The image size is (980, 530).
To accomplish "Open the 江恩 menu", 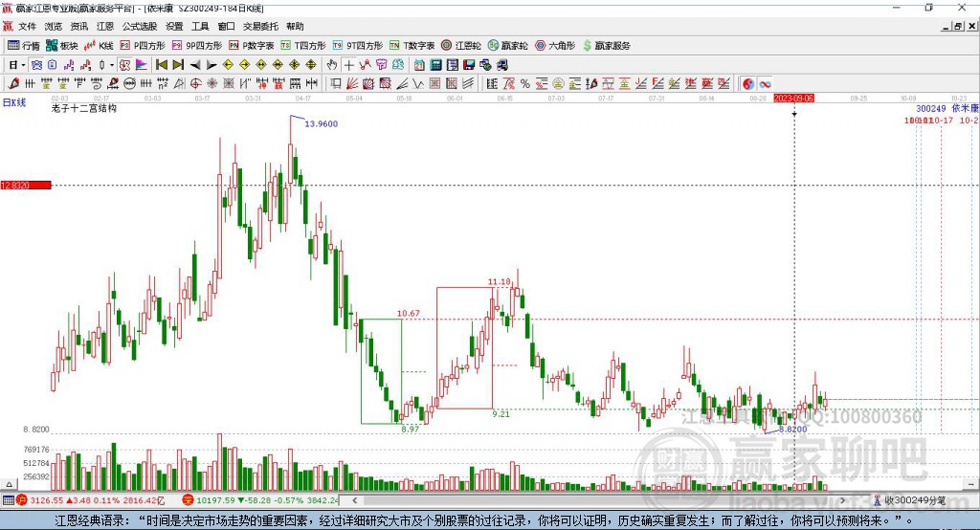I will [105, 26].
